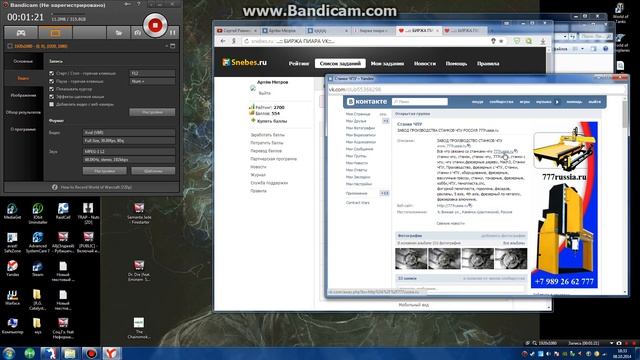The height and width of the screenshot is (360, 640).
Task: Select Bandicam screen rectangle recording mode
Action: [x=55, y=33]
